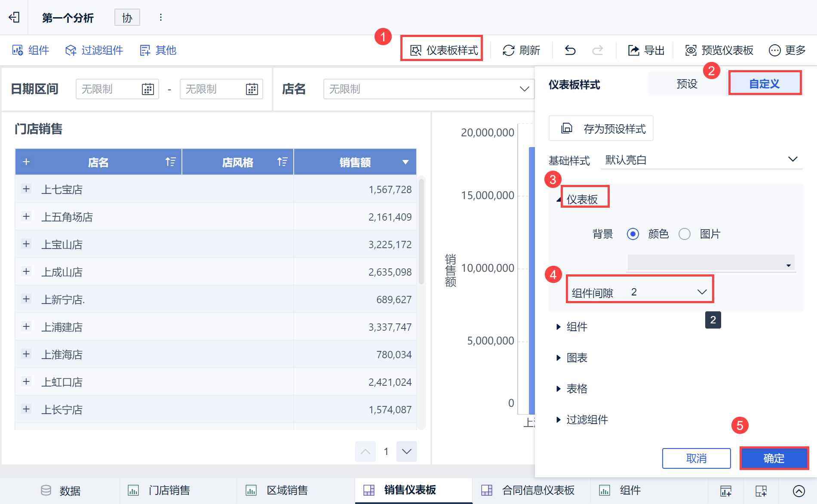Image resolution: width=817 pixels, height=504 pixels.
Task: Click the refresh icon
Action: pos(509,50)
